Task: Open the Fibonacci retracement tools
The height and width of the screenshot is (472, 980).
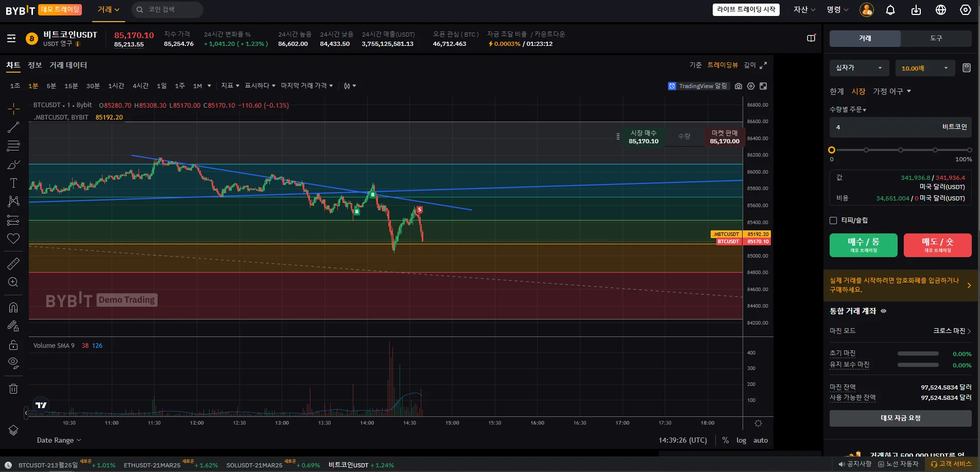Action: coord(13,146)
